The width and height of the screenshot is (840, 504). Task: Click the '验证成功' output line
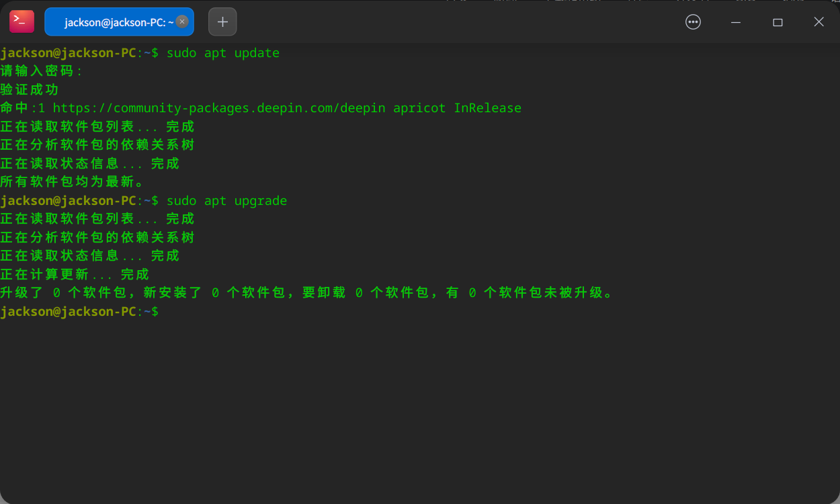coord(29,89)
